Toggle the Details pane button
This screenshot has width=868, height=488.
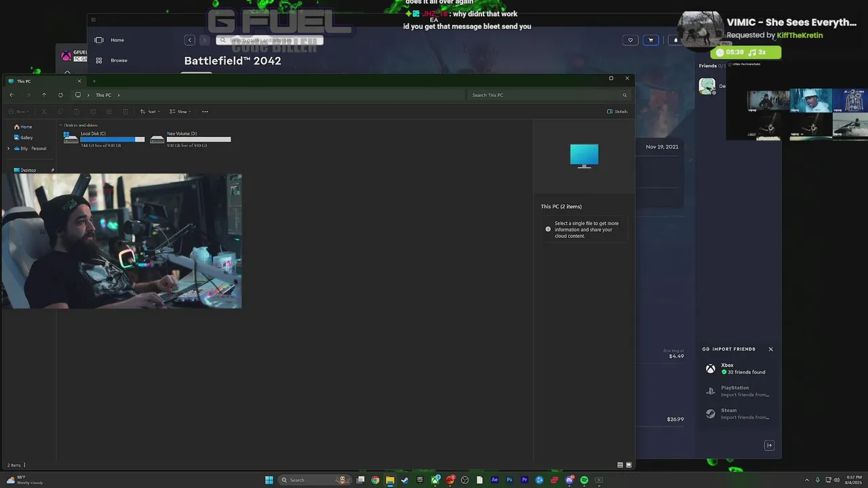tap(618, 112)
